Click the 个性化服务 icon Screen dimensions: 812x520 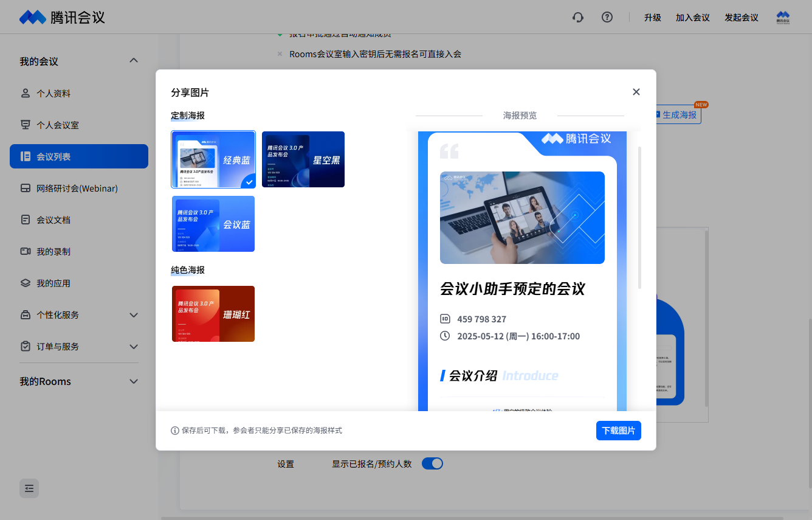(x=26, y=314)
